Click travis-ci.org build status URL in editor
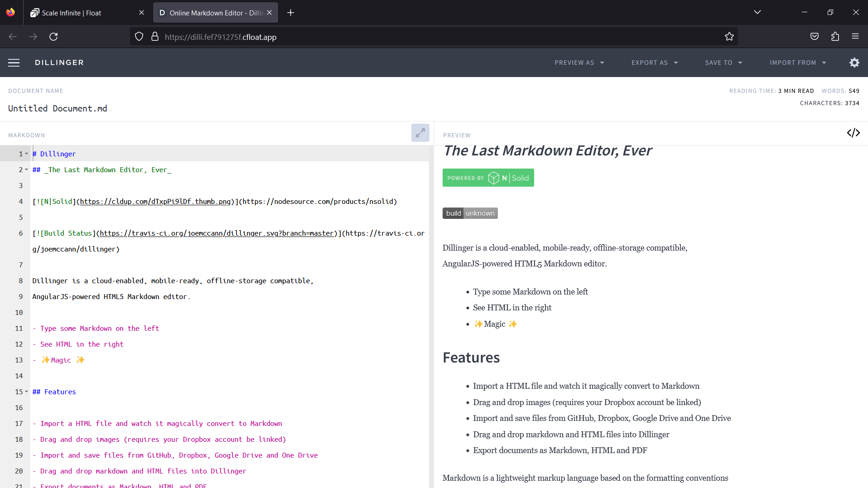The image size is (868, 488). point(217,233)
